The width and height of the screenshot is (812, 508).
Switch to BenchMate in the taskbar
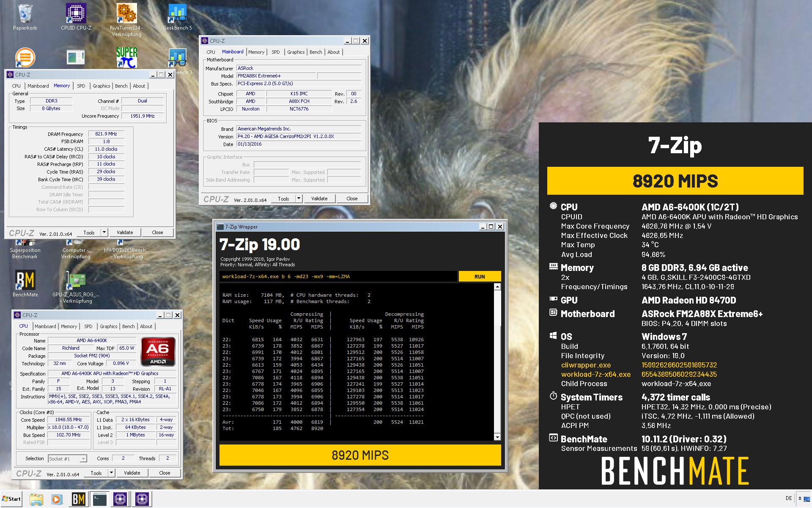pos(78,500)
